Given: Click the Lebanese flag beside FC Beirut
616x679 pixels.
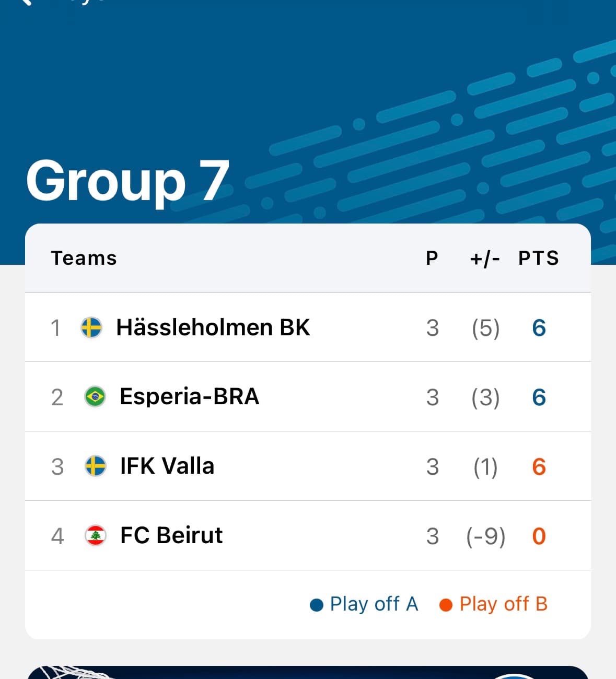Looking at the screenshot, I should [x=95, y=535].
